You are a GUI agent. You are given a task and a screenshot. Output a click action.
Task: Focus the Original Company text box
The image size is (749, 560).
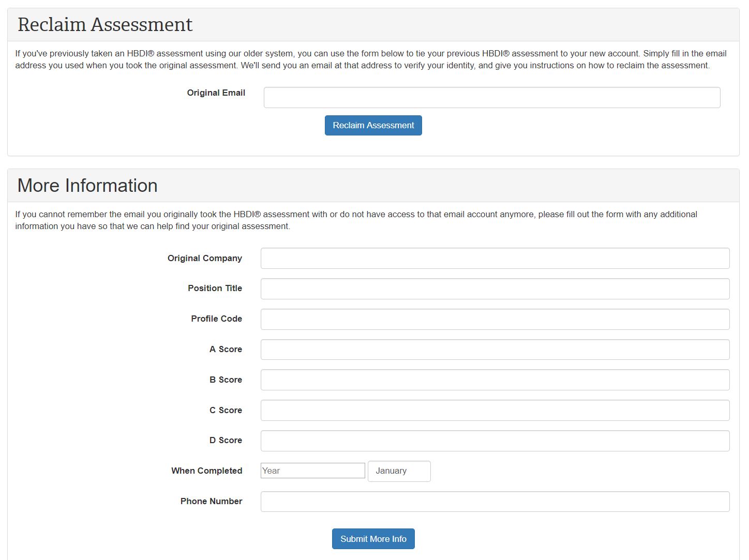coord(495,259)
